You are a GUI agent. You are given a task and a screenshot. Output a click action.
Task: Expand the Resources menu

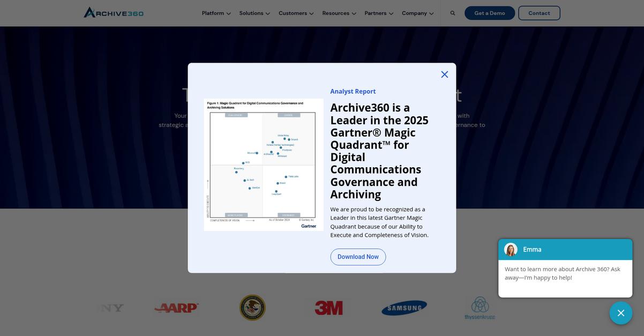339,13
